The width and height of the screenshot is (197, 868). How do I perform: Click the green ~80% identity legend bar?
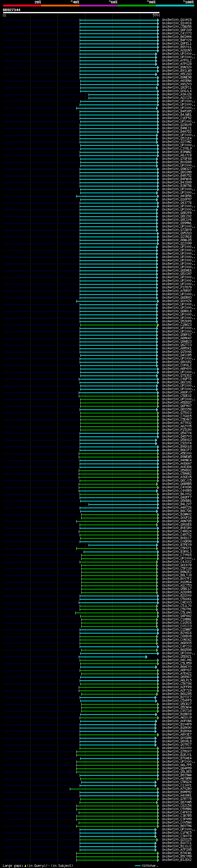point(137,6)
